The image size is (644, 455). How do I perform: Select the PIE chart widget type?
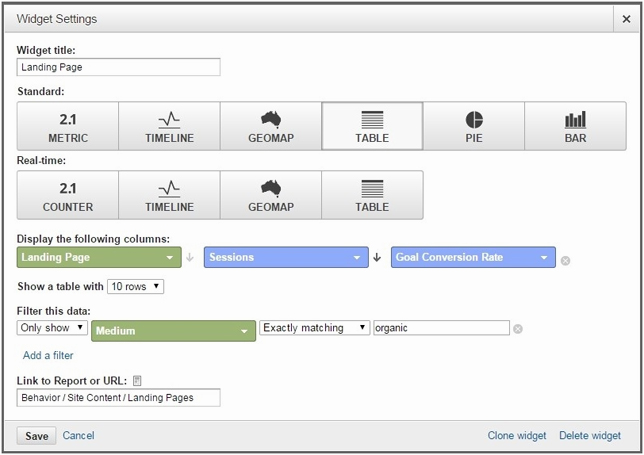coord(474,126)
